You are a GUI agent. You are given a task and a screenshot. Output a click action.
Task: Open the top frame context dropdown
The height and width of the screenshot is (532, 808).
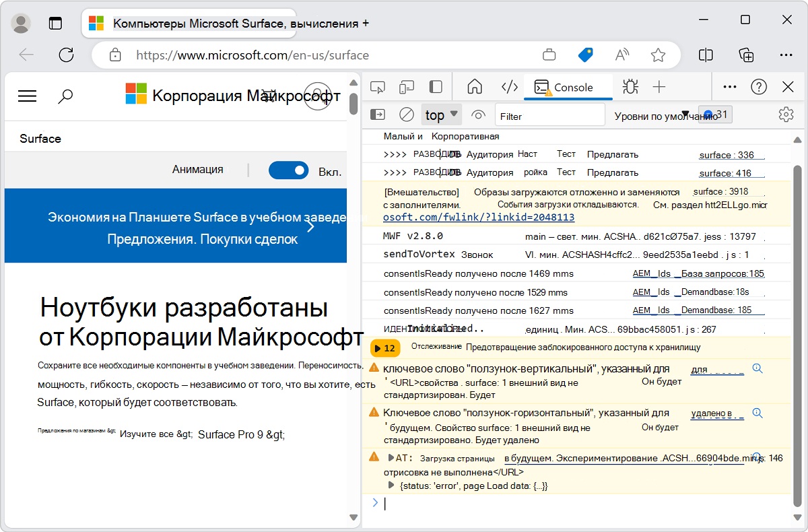point(441,114)
